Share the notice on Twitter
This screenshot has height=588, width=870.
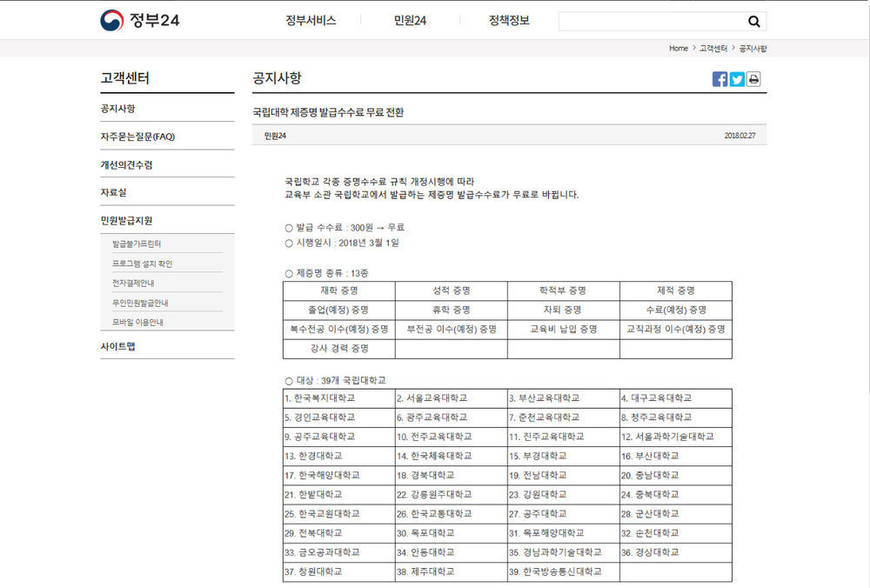(737, 79)
